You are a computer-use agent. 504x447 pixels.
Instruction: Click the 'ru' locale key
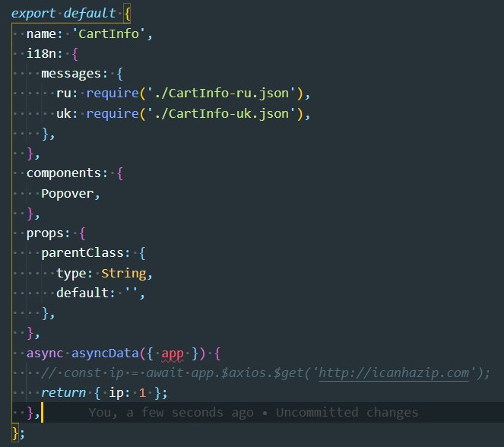(63, 94)
